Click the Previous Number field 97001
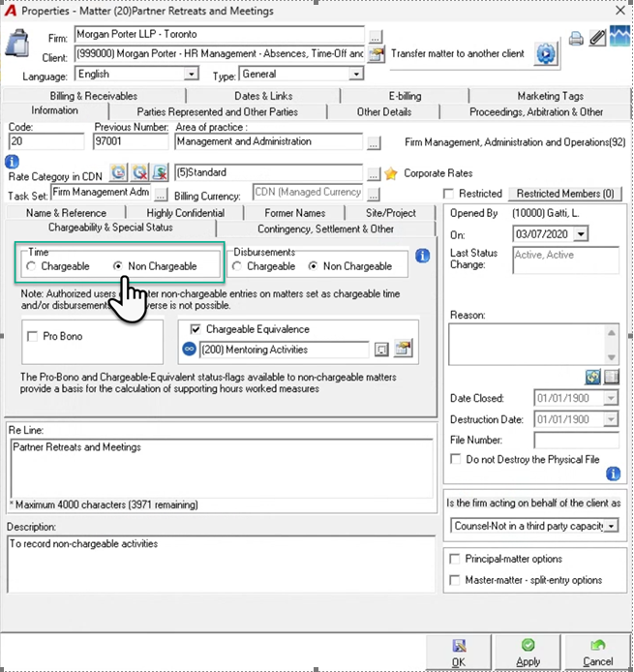This screenshot has height=672, width=634. click(131, 141)
